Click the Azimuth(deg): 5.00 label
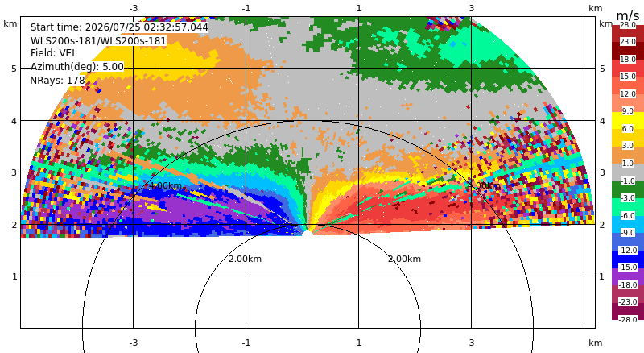The image size is (644, 353). (76, 66)
